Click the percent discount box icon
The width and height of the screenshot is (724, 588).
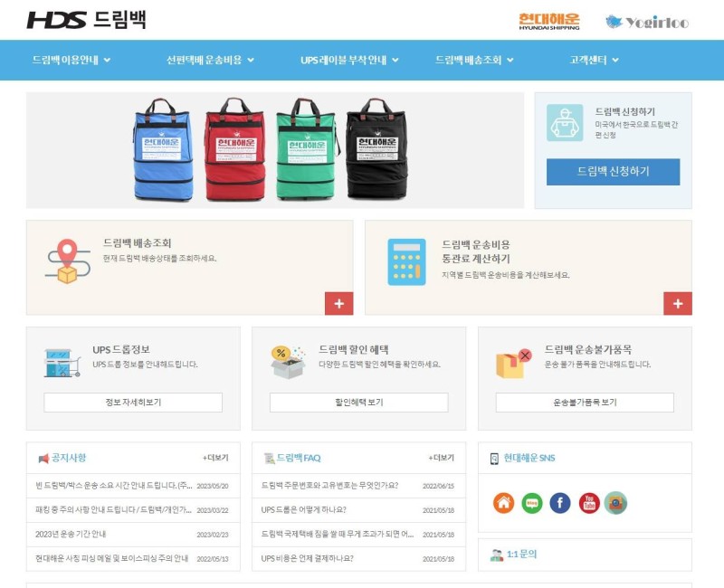[288, 363]
